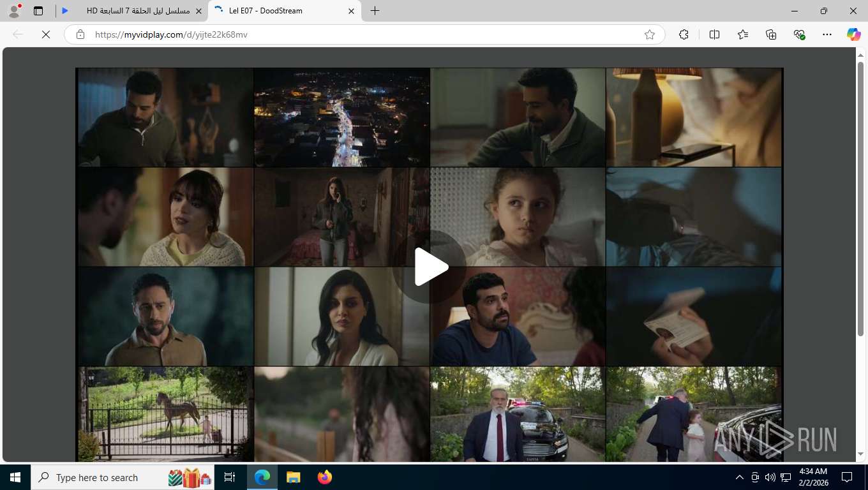View site information lock icon

80,34
